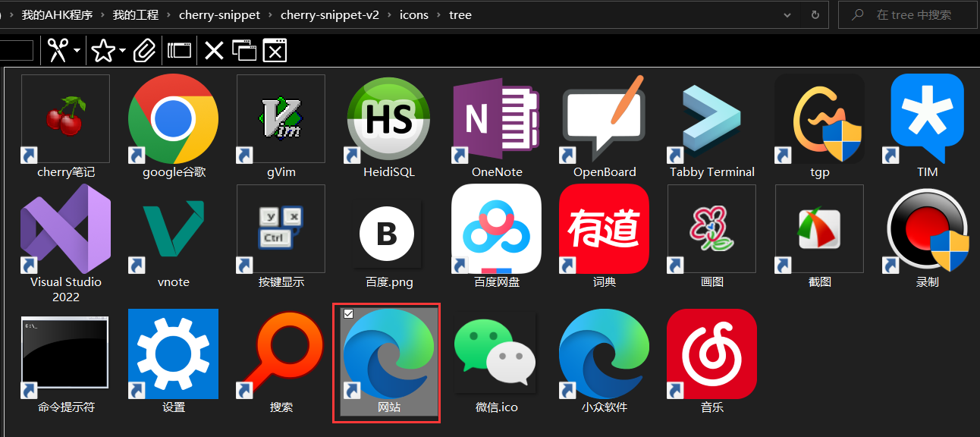Viewport: 980px width, 437px height.
Task: Navigate to 我的工程 breadcrumb folder
Action: (x=135, y=14)
